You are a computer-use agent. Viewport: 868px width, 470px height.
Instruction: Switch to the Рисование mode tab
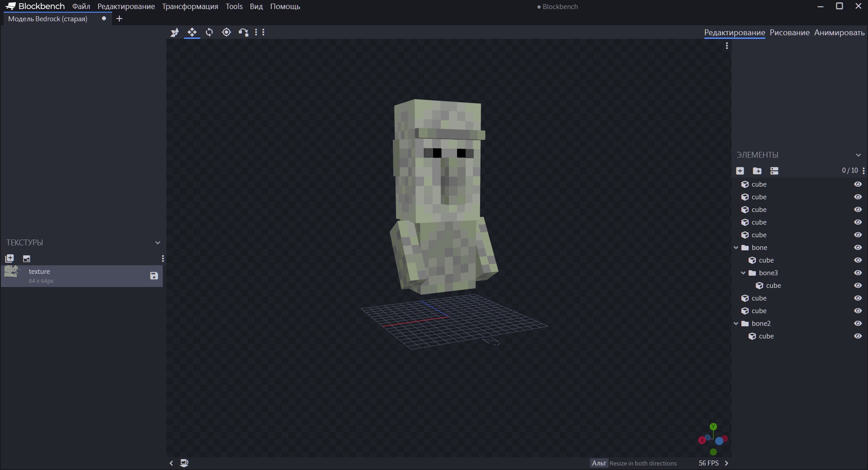tap(789, 33)
